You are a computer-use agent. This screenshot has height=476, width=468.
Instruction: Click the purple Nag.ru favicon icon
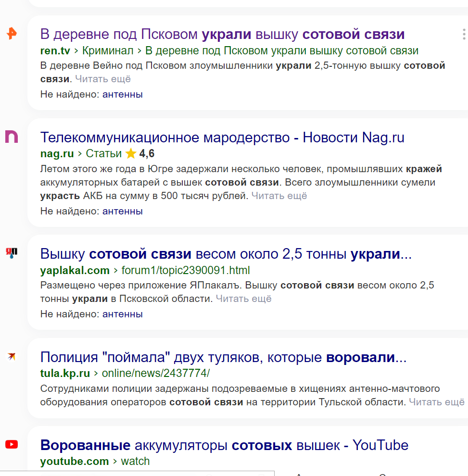pos(12,137)
